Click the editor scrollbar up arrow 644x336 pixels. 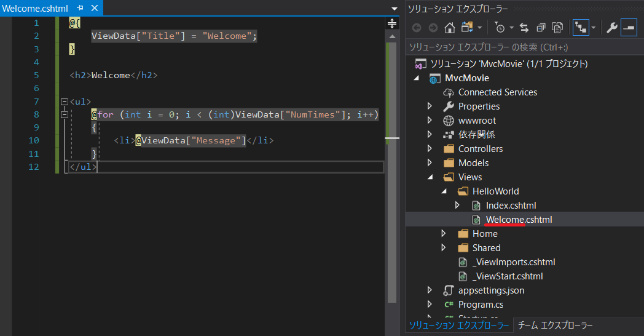click(x=392, y=36)
